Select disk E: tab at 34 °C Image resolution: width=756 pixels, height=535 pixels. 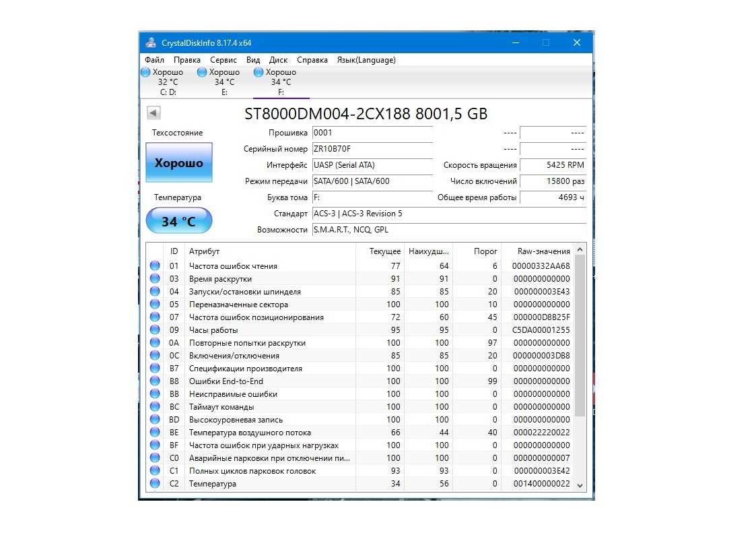(224, 82)
